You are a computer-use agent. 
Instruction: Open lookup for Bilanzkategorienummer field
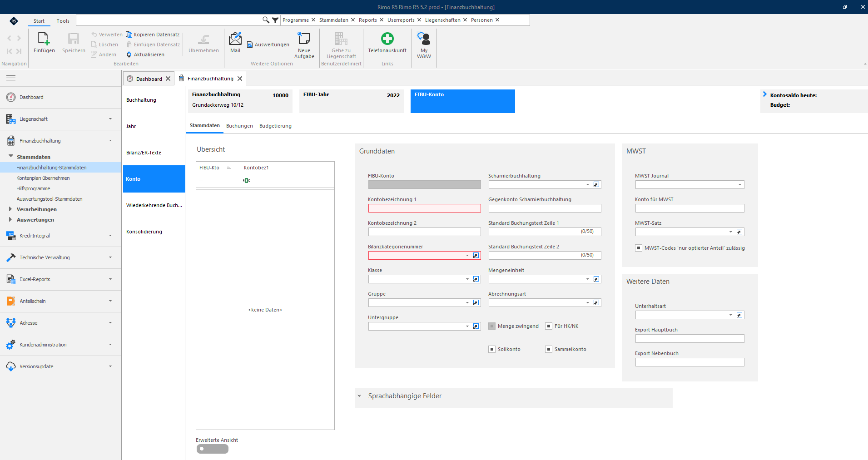click(476, 256)
